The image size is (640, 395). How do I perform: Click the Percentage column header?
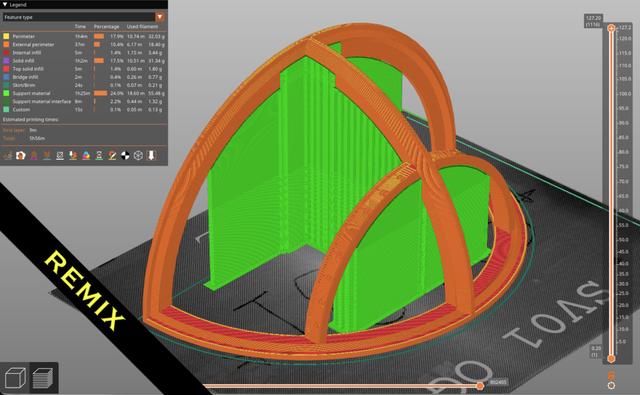pos(107,27)
